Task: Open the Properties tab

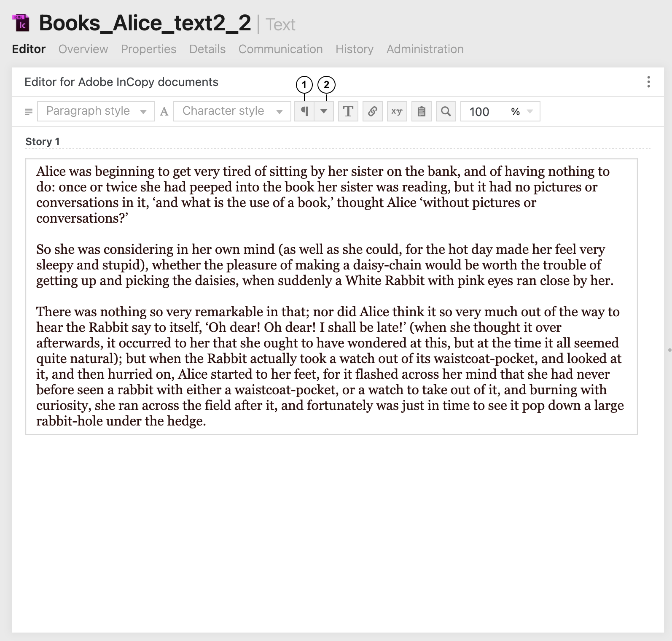Action: (x=148, y=49)
